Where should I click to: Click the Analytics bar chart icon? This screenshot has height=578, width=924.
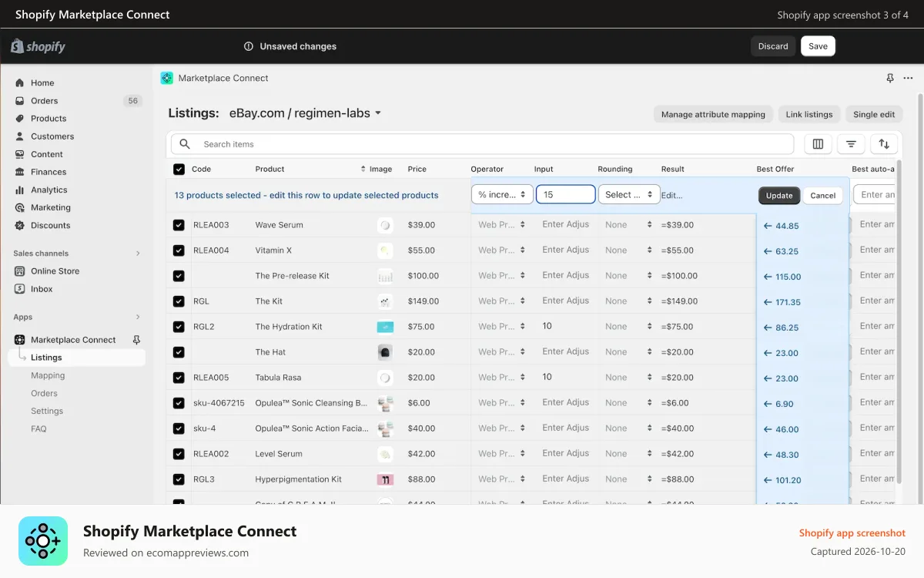click(20, 190)
